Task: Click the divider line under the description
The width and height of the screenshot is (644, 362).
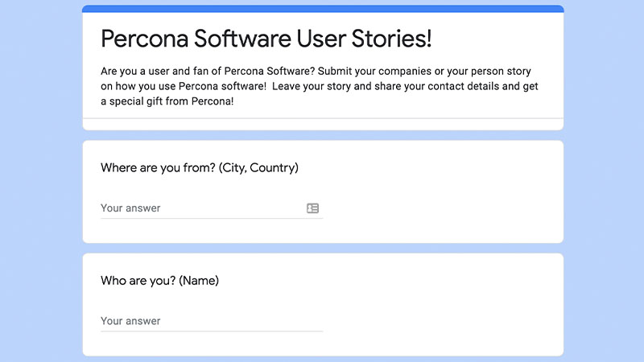Action: [x=323, y=118]
